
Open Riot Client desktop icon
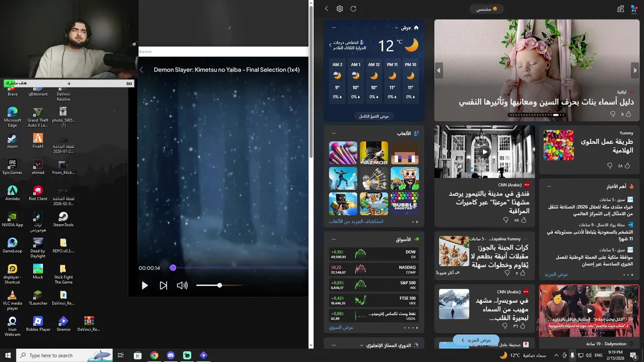38,194
